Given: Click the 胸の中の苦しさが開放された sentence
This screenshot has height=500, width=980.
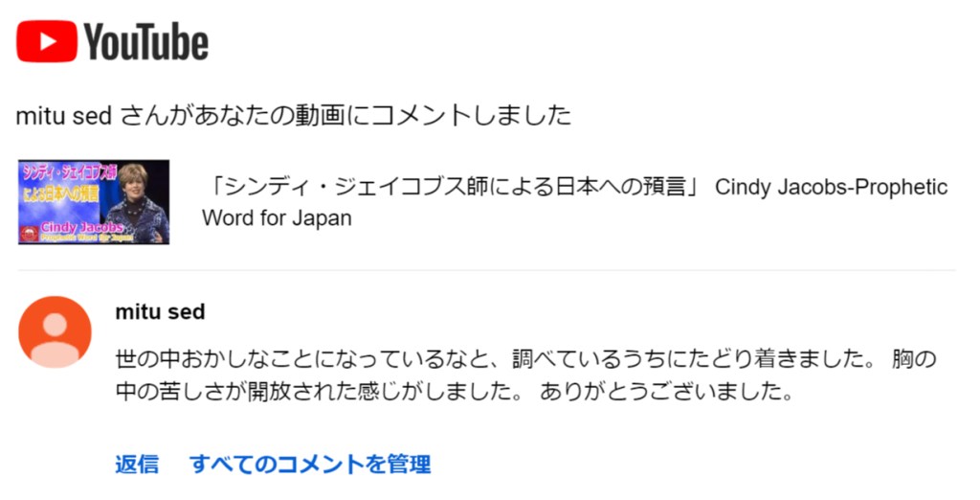Looking at the screenshot, I should click(325, 393).
